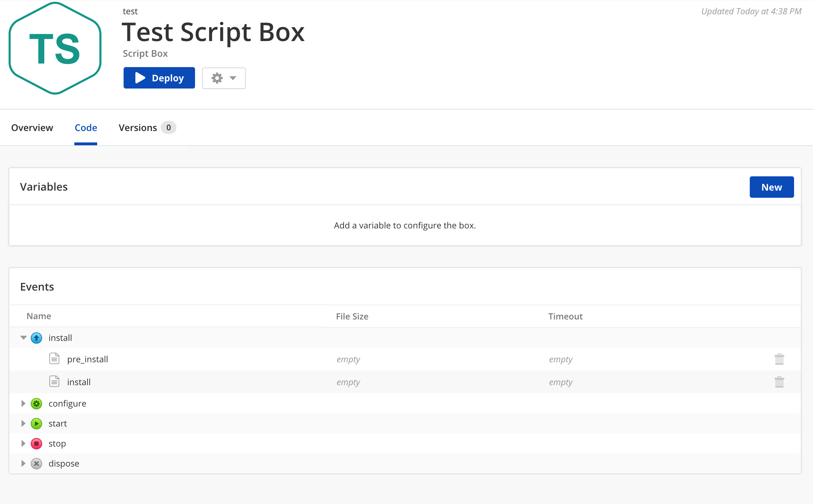Click 'Add a variable to configure the box' message
The height and width of the screenshot is (504, 813).
click(x=405, y=225)
